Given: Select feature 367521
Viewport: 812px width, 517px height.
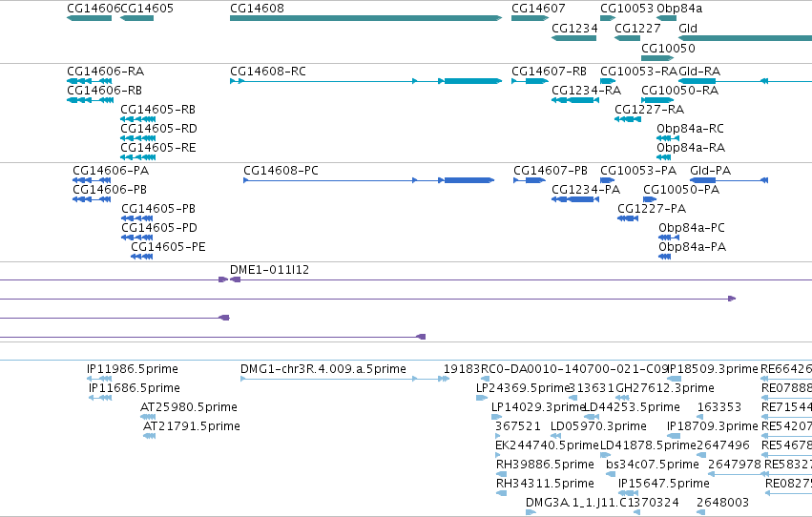Looking at the screenshot, I should coord(498,436).
